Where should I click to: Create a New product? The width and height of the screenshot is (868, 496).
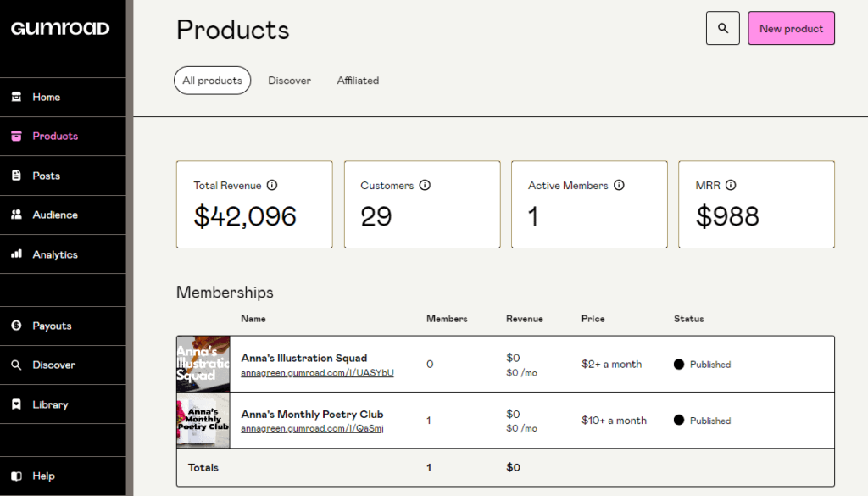click(x=791, y=28)
